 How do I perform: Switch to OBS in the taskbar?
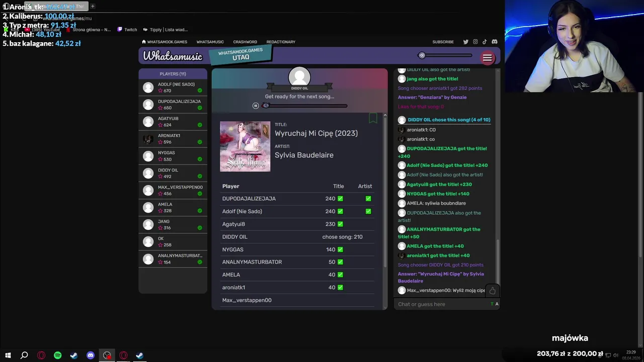pyautogui.click(x=107, y=355)
